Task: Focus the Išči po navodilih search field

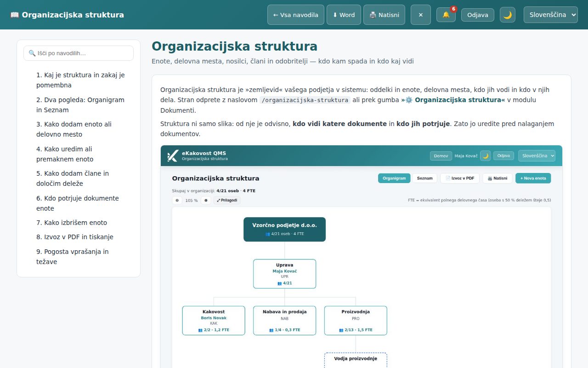Action: 79,53
